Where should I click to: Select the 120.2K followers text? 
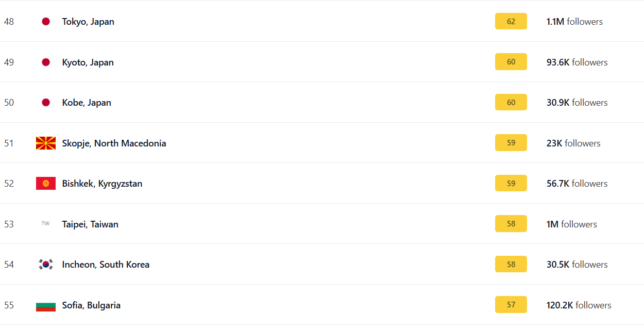click(579, 305)
